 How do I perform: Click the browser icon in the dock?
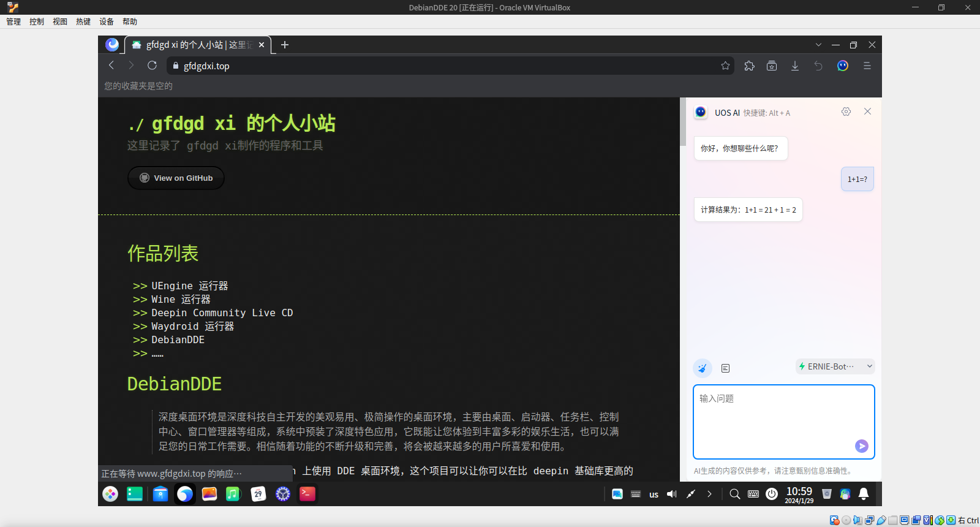[185, 494]
